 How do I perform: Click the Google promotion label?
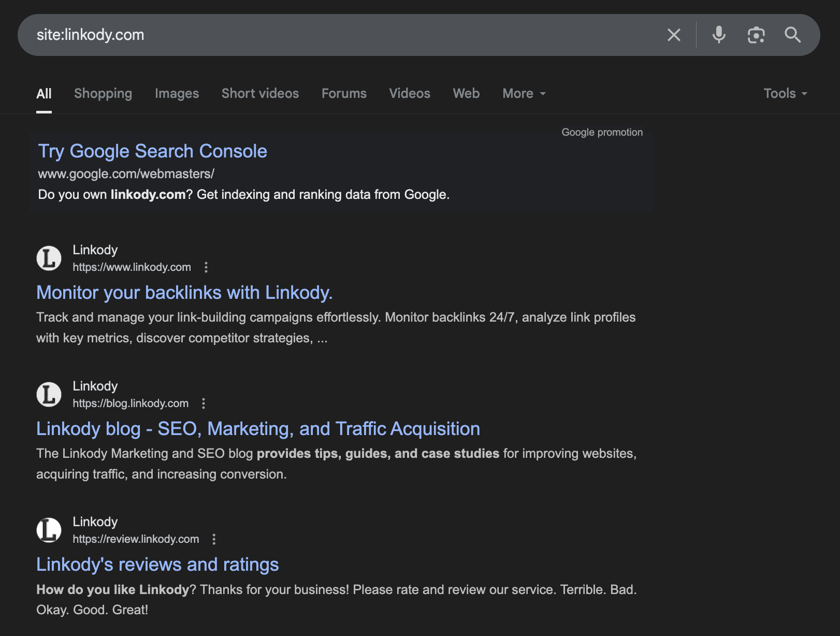(602, 133)
